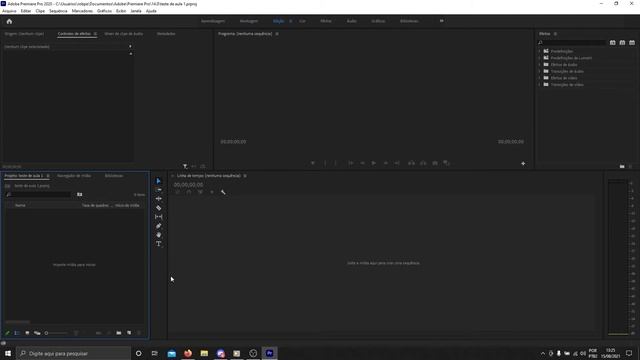Viewport: 640px width, 360px height.
Task: Click Windows search box in taskbar
Action: pyautogui.click(x=73, y=353)
